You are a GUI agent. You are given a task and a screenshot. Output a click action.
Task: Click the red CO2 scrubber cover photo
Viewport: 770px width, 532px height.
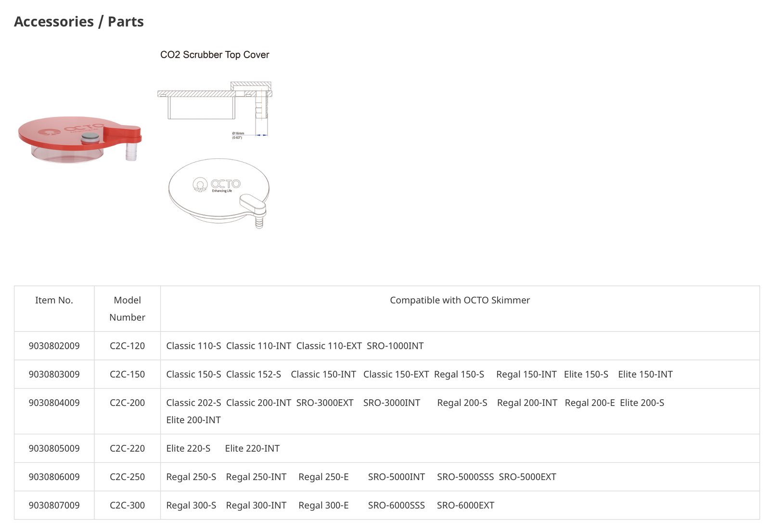click(80, 139)
